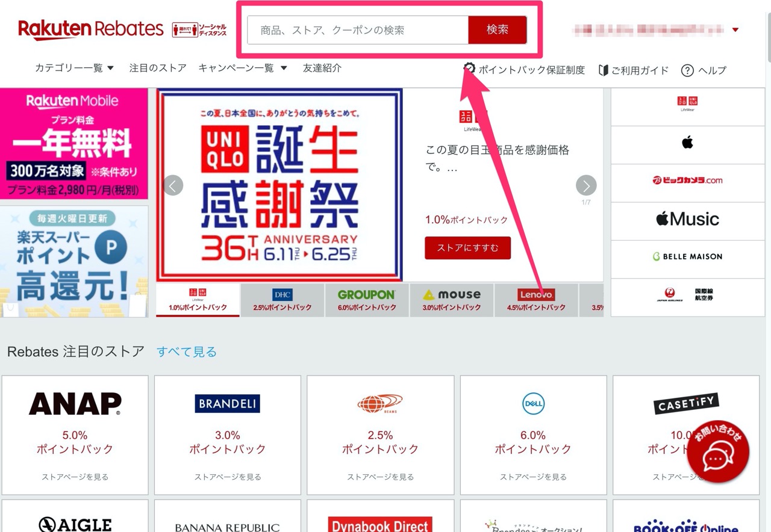771x532 pixels.
Task: Click the social distance badge icon
Action: click(x=199, y=29)
